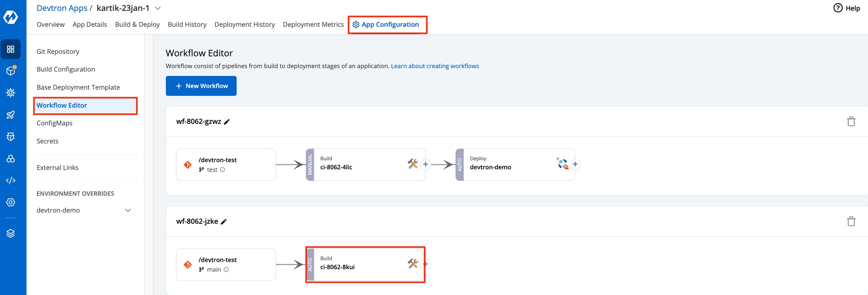Click Workflow Editor page heading
This screenshot has height=295, width=868.
pyautogui.click(x=199, y=53)
